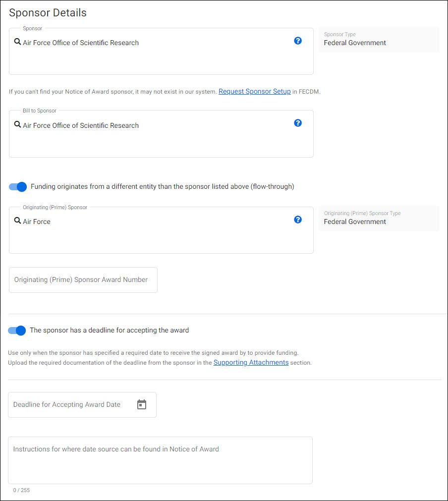Open the calendar icon for the deadline date
448x501 pixels.
(142, 404)
